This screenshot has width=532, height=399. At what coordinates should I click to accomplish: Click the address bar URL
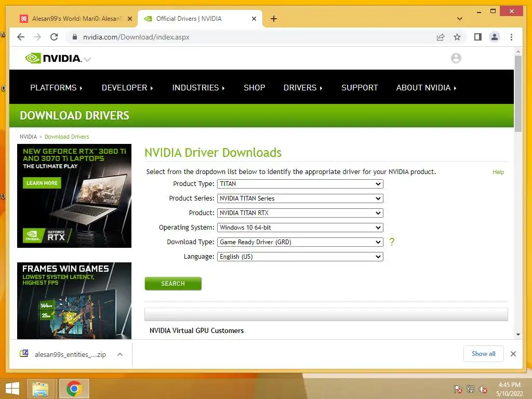click(x=136, y=37)
